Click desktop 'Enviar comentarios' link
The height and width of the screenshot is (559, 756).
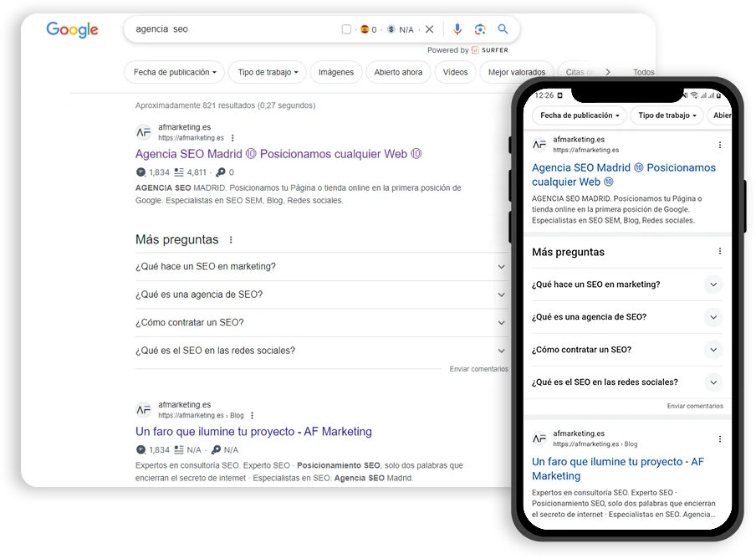(x=478, y=369)
